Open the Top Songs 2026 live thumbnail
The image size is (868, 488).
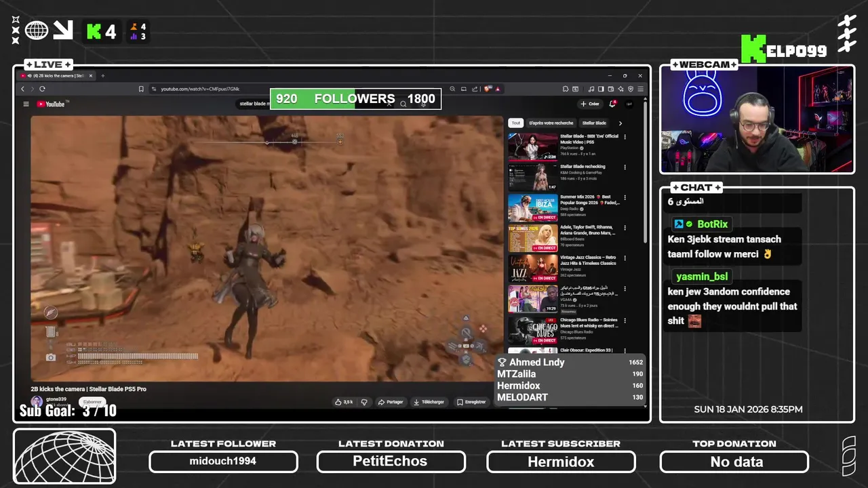click(532, 239)
